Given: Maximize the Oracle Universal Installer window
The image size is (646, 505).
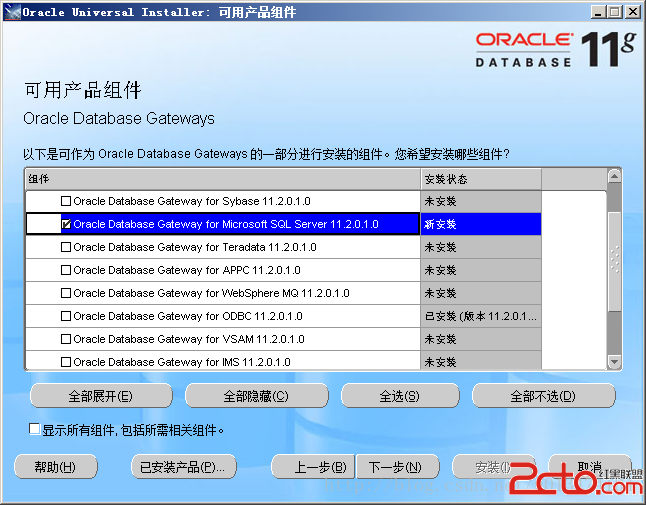Looking at the screenshot, I should pos(615,12).
